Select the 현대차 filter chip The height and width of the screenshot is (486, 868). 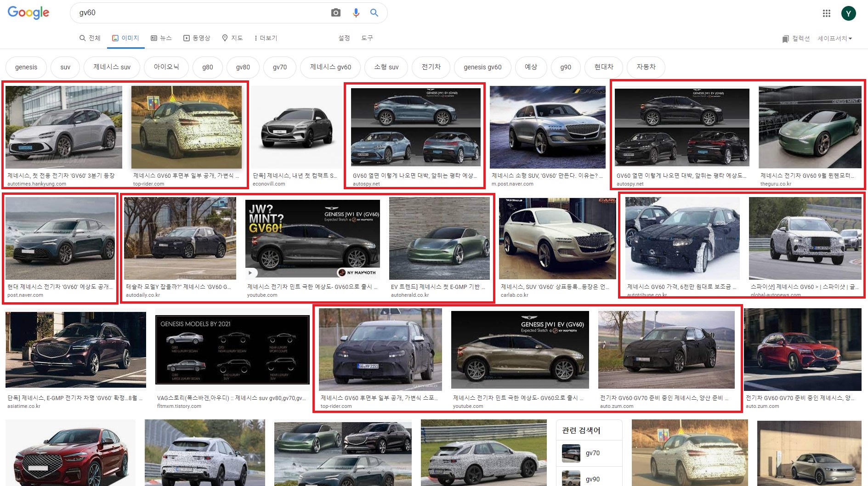point(604,67)
